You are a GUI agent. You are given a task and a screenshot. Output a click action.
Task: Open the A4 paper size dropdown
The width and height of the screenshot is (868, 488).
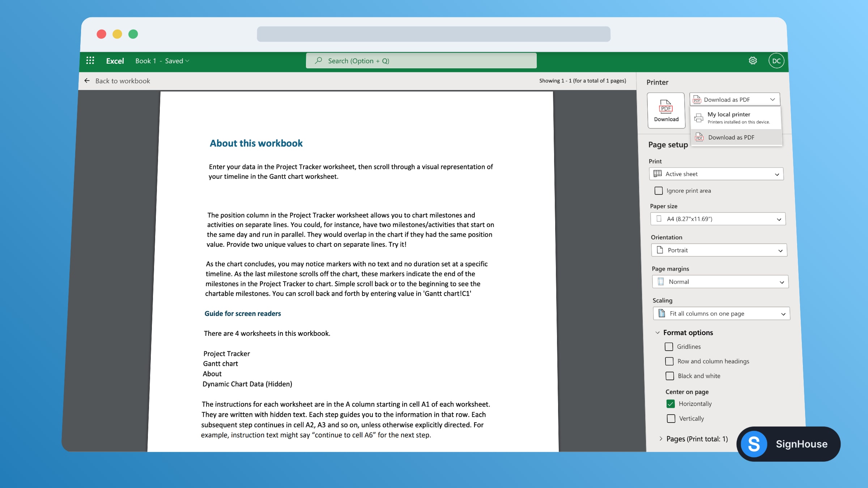[718, 219]
